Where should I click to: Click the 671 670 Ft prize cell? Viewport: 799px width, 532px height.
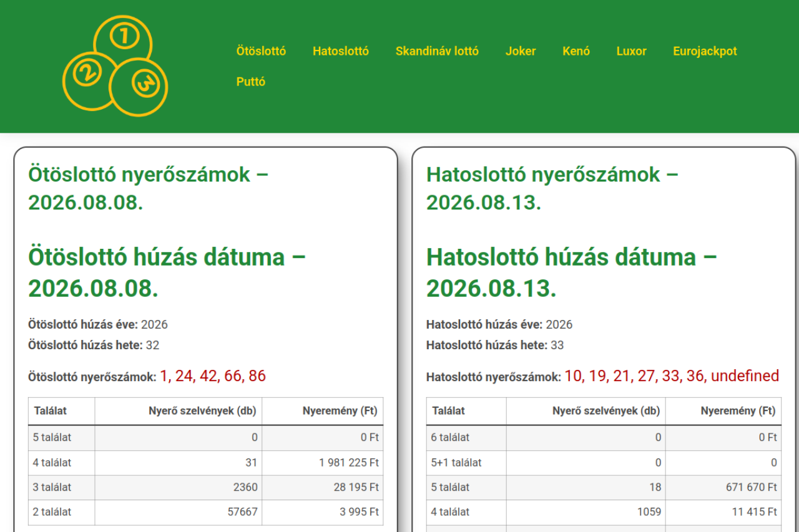(x=723, y=487)
